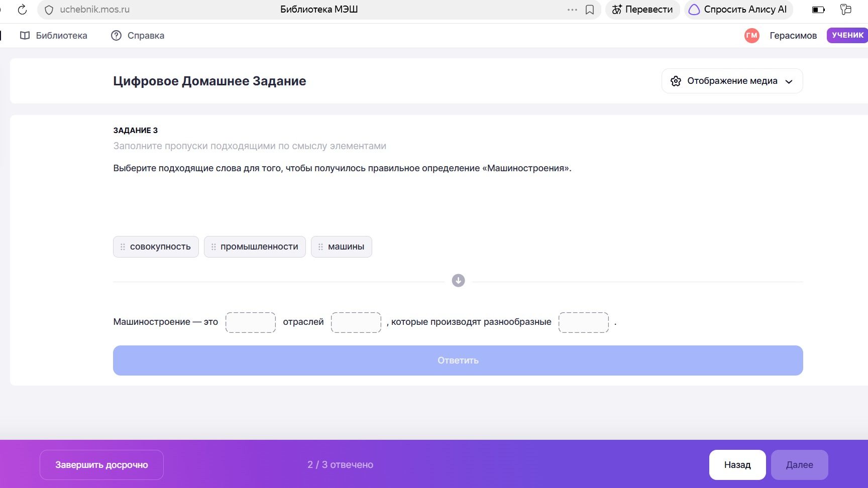Open the Библиотека menu item
868x488 pixels.
point(53,36)
